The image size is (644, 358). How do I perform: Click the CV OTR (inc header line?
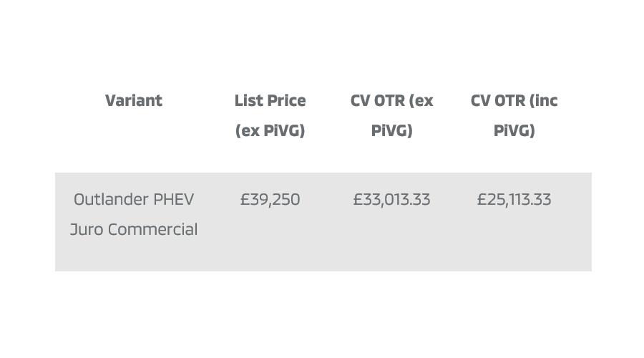(514, 101)
